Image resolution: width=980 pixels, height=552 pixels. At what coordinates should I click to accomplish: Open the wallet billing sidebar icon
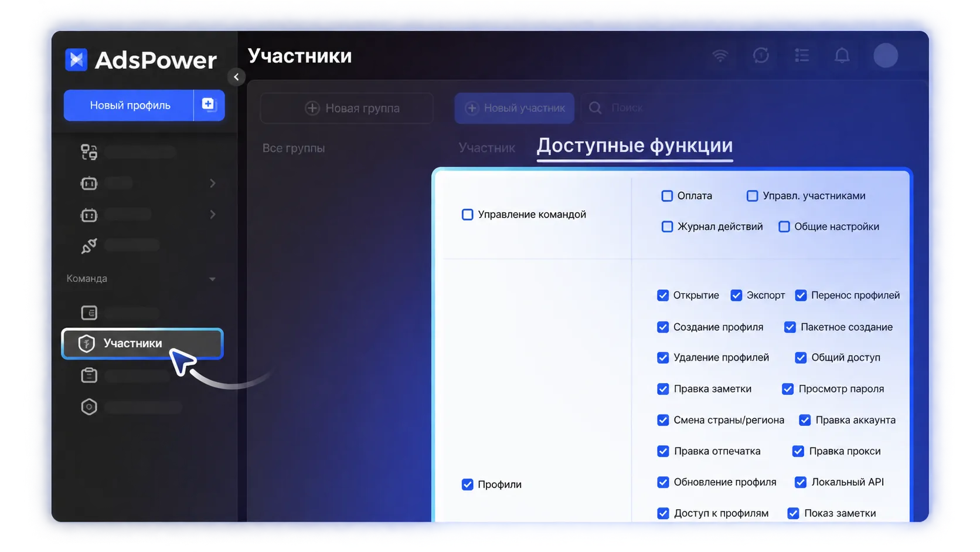pos(89,313)
